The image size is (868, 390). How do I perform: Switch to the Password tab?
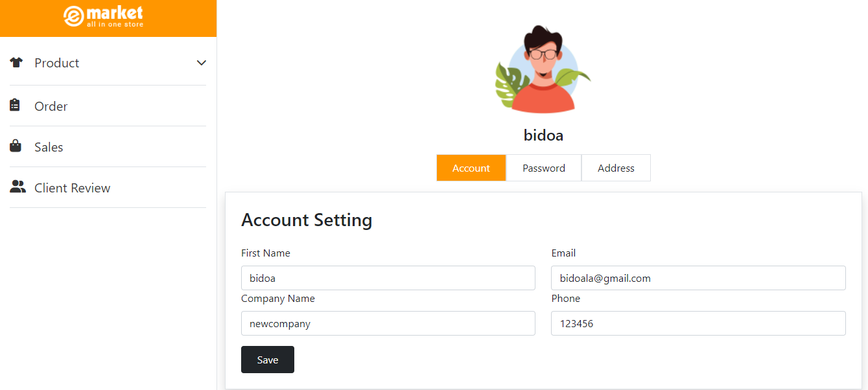tap(543, 168)
